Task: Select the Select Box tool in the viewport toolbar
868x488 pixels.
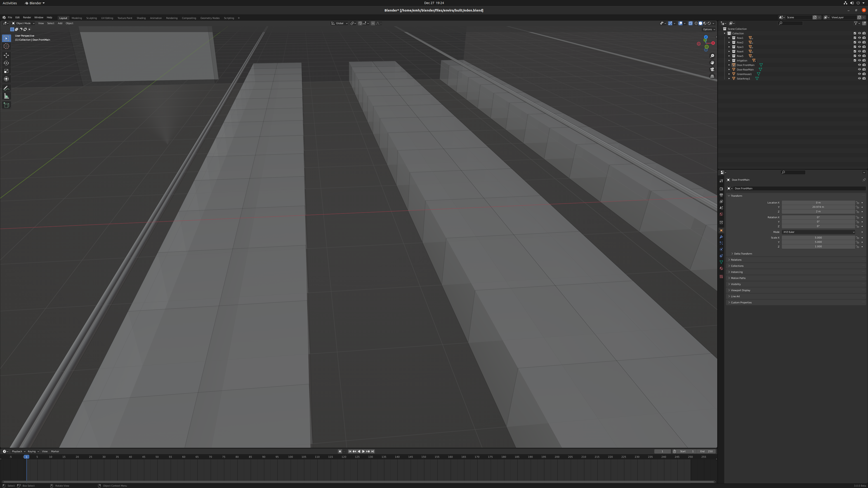Action: 6,38
